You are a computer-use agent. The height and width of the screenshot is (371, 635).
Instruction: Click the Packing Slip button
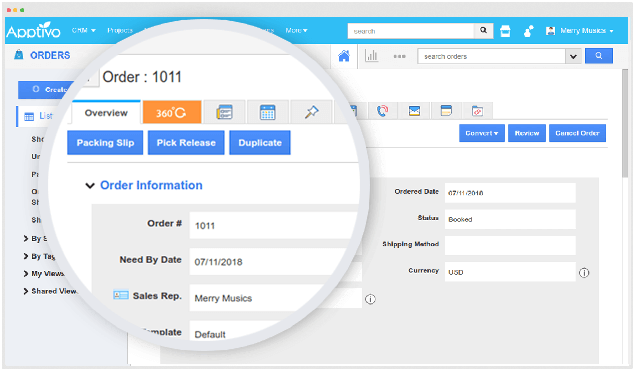[105, 143]
